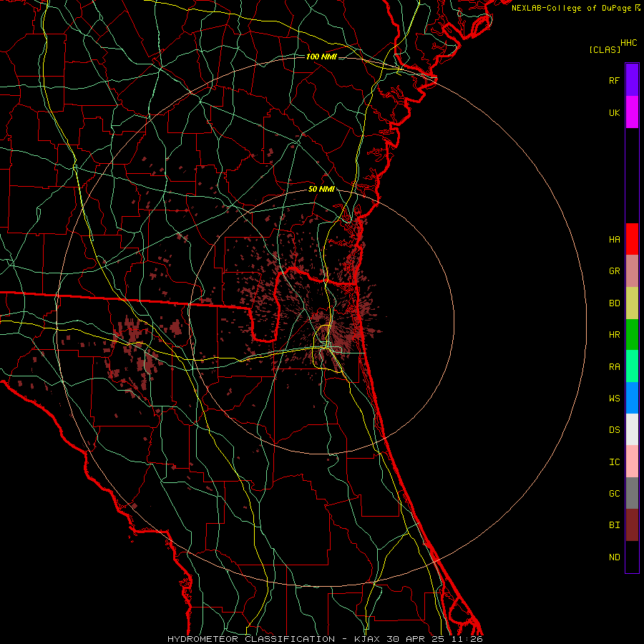Click the RF purple legend swatch
Image resolution: width=644 pixels, height=644 pixels.
(x=632, y=80)
